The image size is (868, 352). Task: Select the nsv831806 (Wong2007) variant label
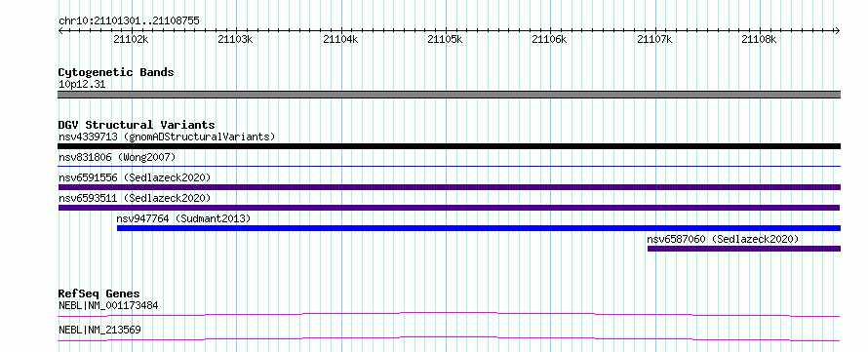(x=117, y=157)
